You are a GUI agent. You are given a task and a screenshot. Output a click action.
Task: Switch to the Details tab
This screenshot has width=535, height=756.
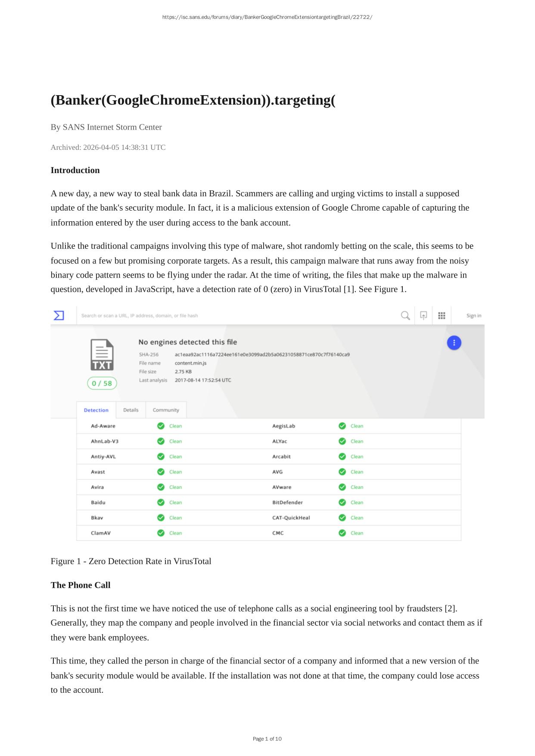131,410
